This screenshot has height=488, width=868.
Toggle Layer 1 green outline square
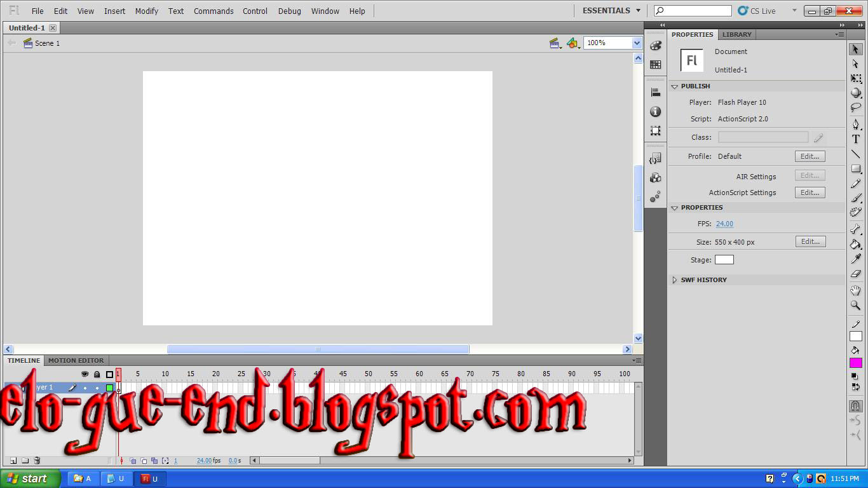pyautogui.click(x=109, y=388)
